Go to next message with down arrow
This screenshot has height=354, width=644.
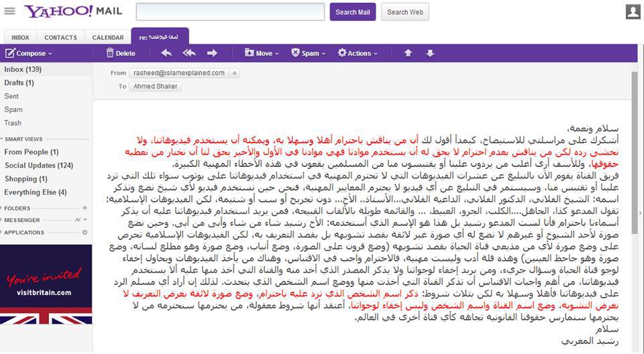pyautogui.click(x=430, y=54)
